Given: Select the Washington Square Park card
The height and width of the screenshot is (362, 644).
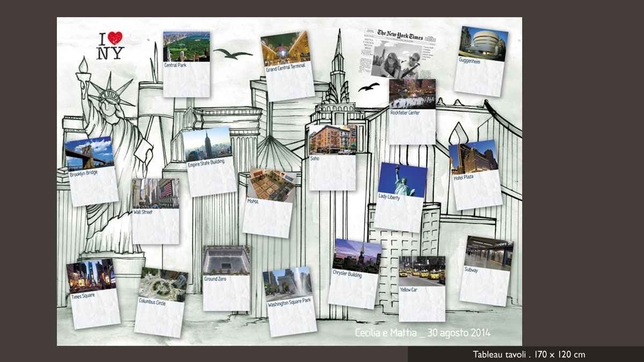Looking at the screenshot, I should (290, 302).
